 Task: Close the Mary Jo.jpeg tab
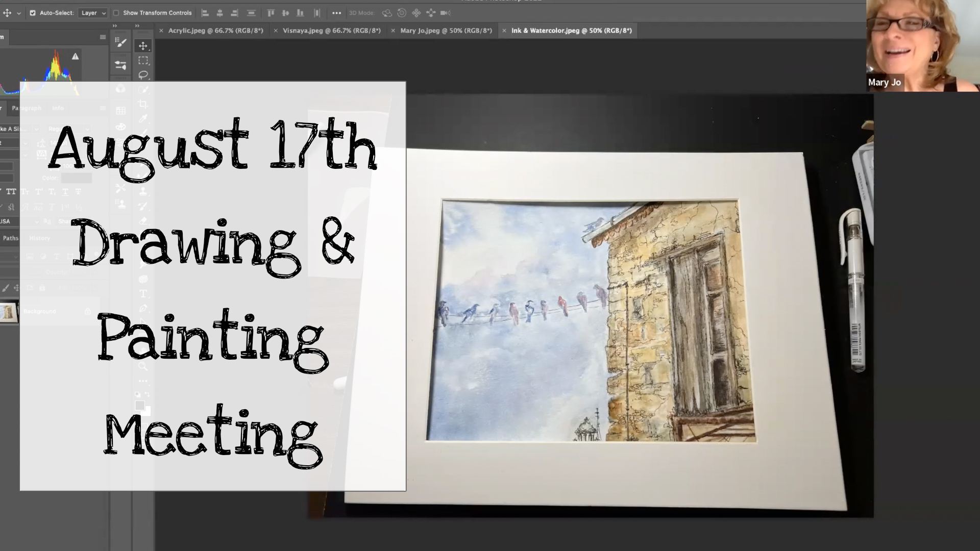click(x=393, y=31)
